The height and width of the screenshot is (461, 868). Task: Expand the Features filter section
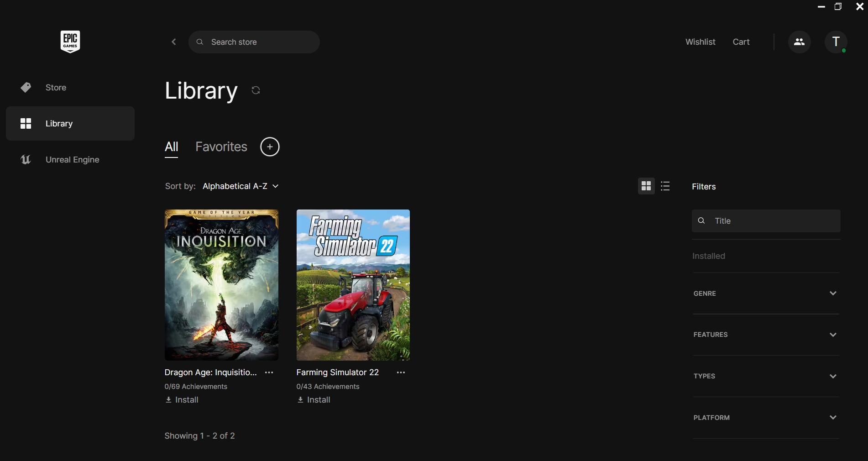tap(766, 335)
